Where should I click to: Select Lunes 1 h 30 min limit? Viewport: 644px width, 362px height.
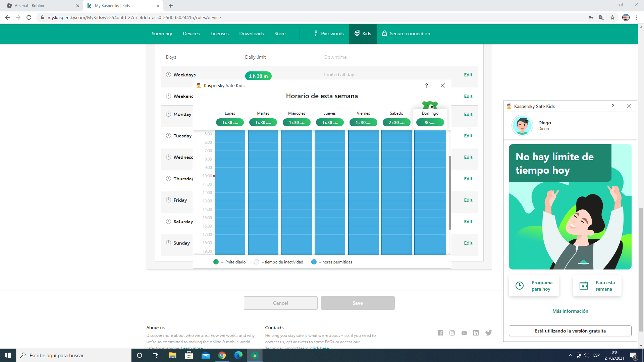point(230,123)
